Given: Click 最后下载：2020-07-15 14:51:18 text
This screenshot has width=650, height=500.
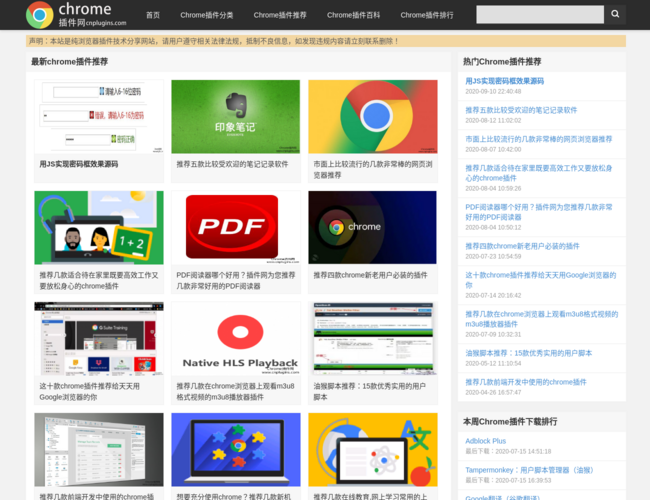Looking at the screenshot, I should click(508, 451).
